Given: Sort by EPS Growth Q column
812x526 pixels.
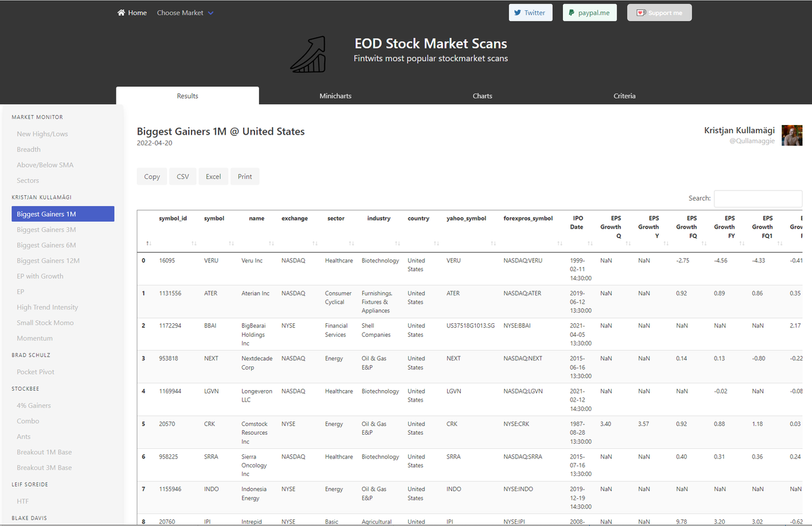Looking at the screenshot, I should pyautogui.click(x=615, y=231).
